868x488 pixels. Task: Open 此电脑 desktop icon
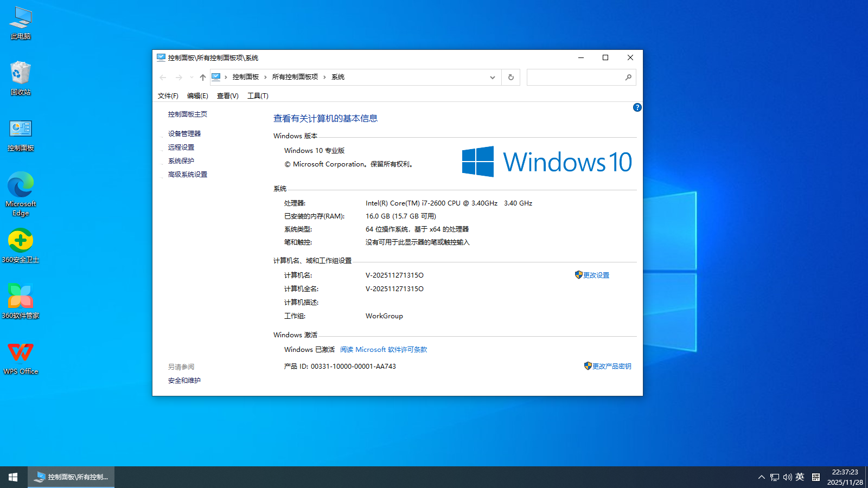(21, 22)
